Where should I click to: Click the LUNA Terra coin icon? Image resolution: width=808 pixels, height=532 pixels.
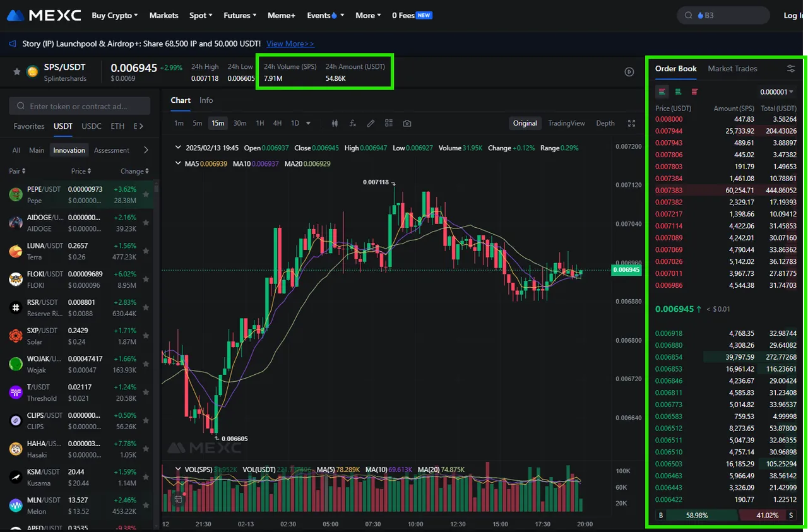coord(16,251)
